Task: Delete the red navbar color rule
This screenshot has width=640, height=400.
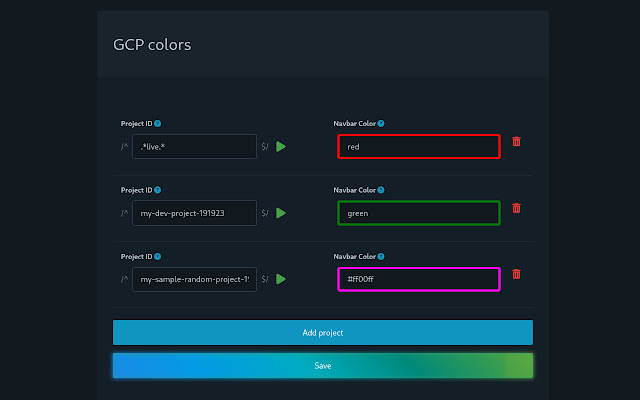Action: (x=516, y=141)
